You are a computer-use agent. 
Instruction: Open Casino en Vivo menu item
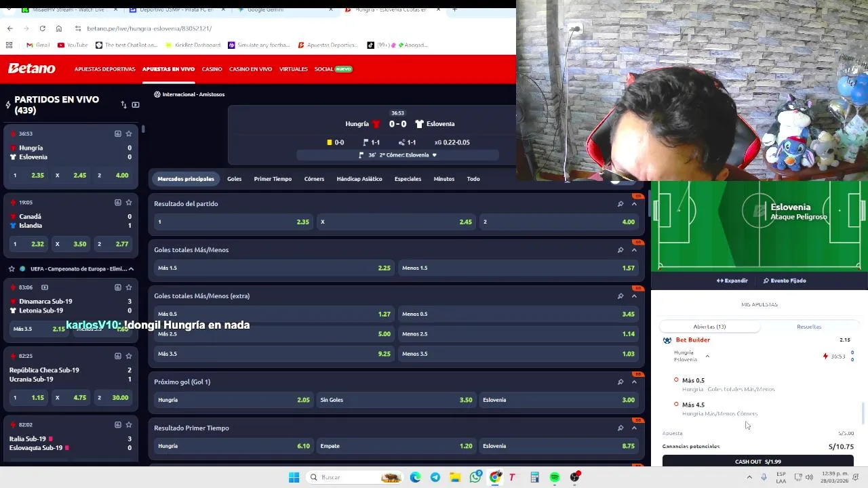pyautogui.click(x=250, y=69)
